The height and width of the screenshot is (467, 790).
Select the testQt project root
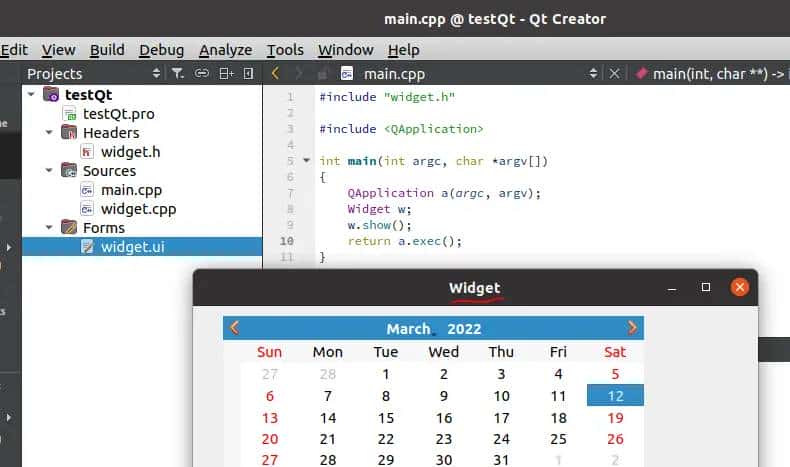pos(89,95)
